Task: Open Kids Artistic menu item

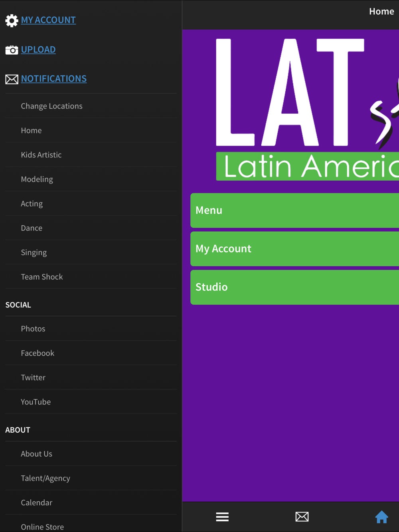Action: pyautogui.click(x=91, y=155)
